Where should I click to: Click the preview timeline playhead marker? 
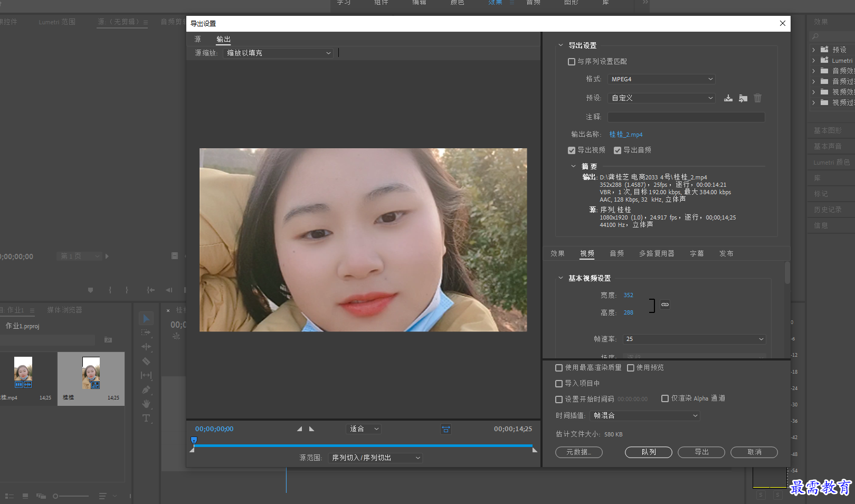(x=194, y=440)
